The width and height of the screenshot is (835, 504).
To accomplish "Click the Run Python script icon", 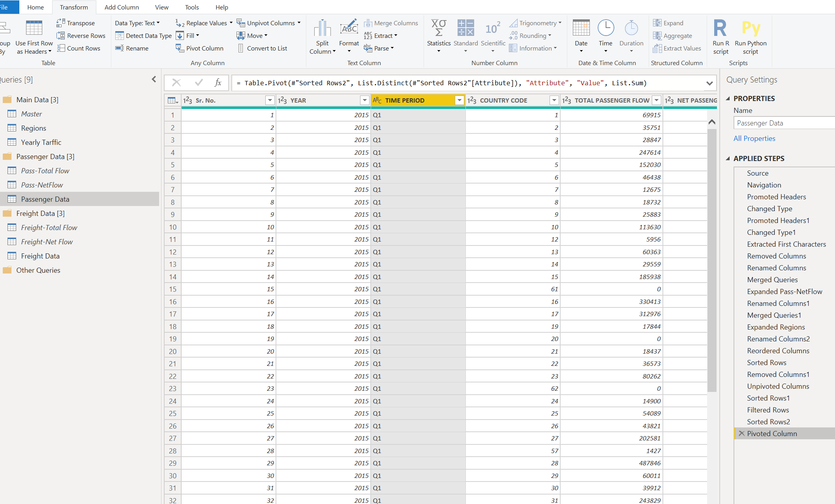I will coord(751,28).
